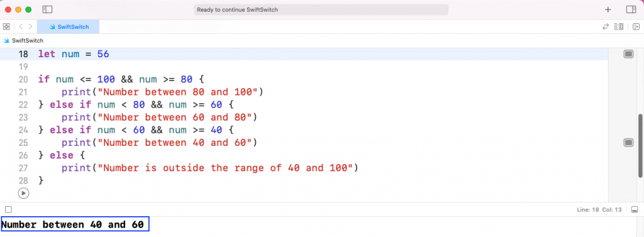The width and height of the screenshot is (644, 237).
Task: Open the editor options lines icon
Action: (619, 26)
